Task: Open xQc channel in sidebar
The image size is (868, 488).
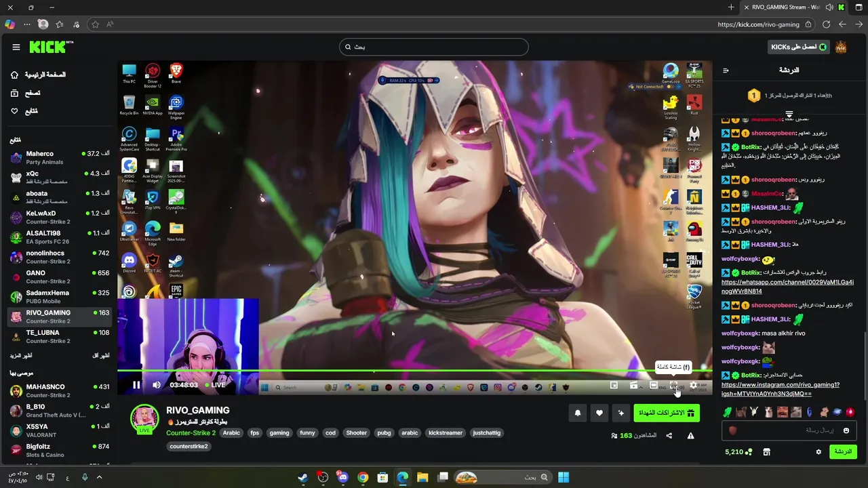Action: (60, 178)
